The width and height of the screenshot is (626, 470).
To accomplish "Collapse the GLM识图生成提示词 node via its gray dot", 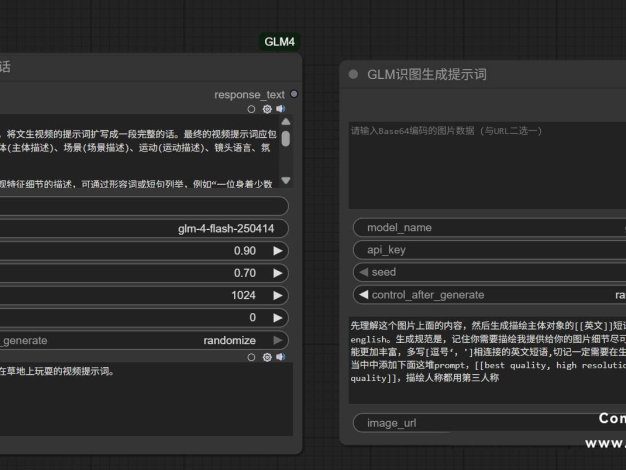I will tap(353, 74).
